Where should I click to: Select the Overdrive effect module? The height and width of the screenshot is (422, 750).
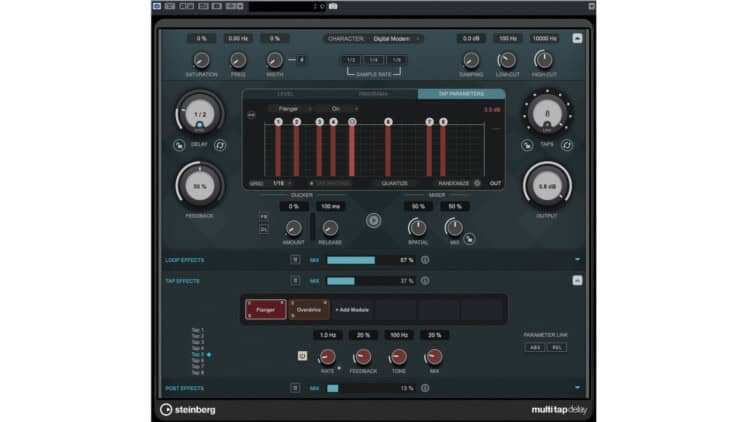click(308, 310)
